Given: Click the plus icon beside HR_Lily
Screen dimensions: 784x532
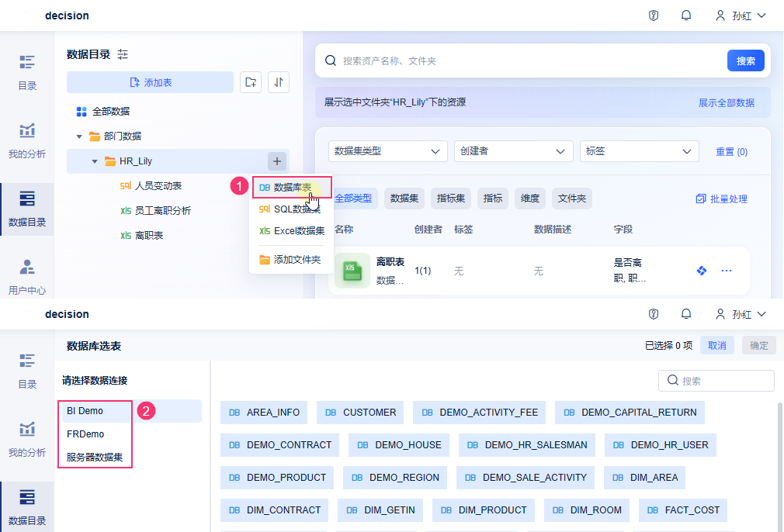Looking at the screenshot, I should tap(278, 161).
